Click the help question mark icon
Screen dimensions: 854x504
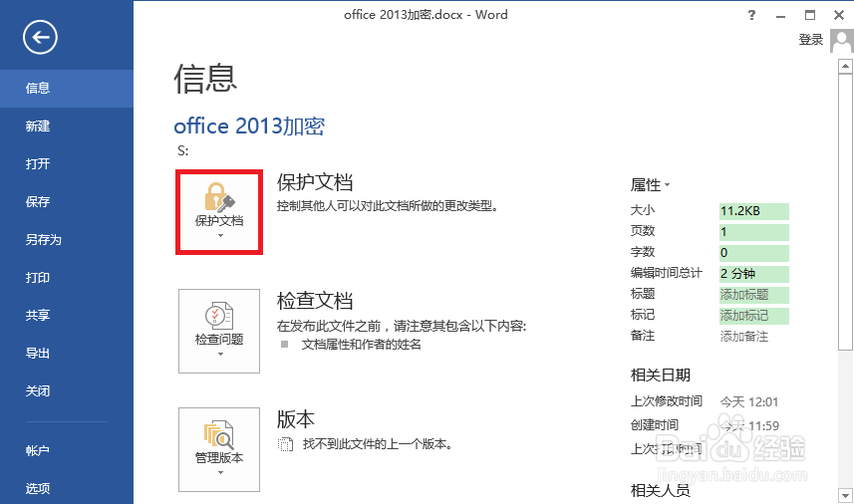click(x=751, y=15)
